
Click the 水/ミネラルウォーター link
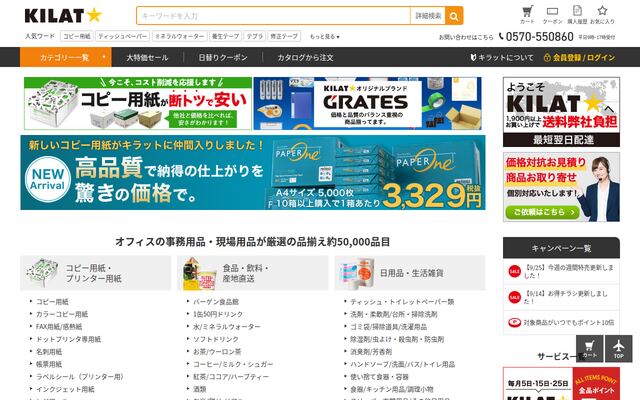click(227, 327)
